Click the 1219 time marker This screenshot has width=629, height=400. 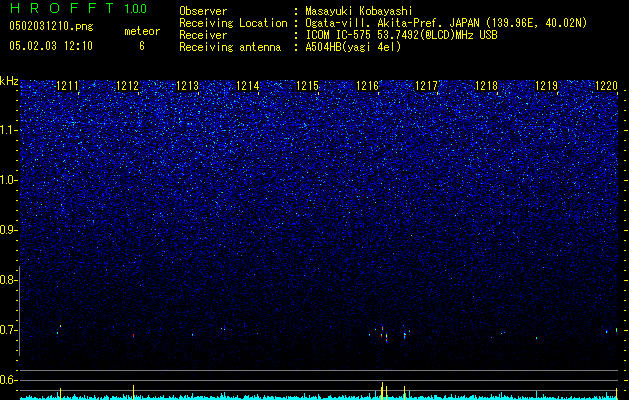(546, 86)
